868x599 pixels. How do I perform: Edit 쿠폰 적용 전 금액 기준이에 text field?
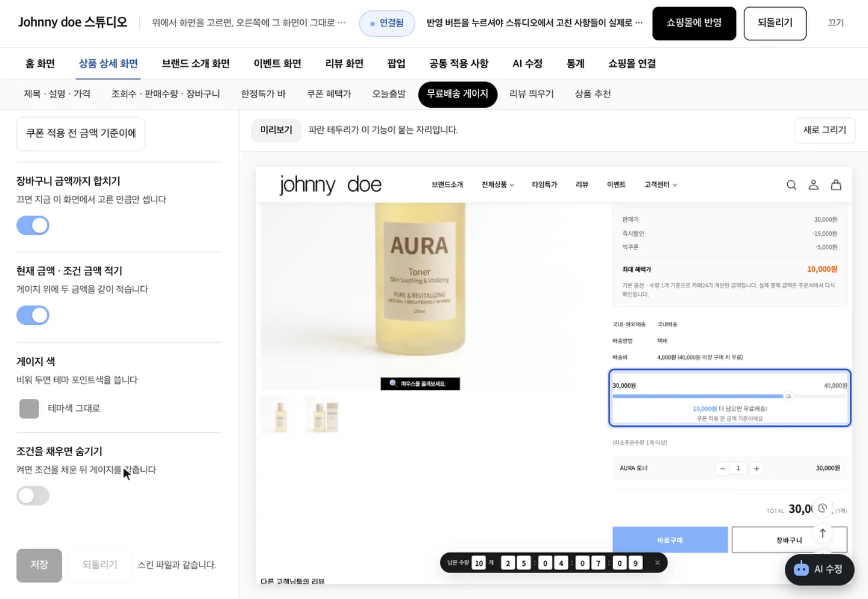(x=81, y=134)
